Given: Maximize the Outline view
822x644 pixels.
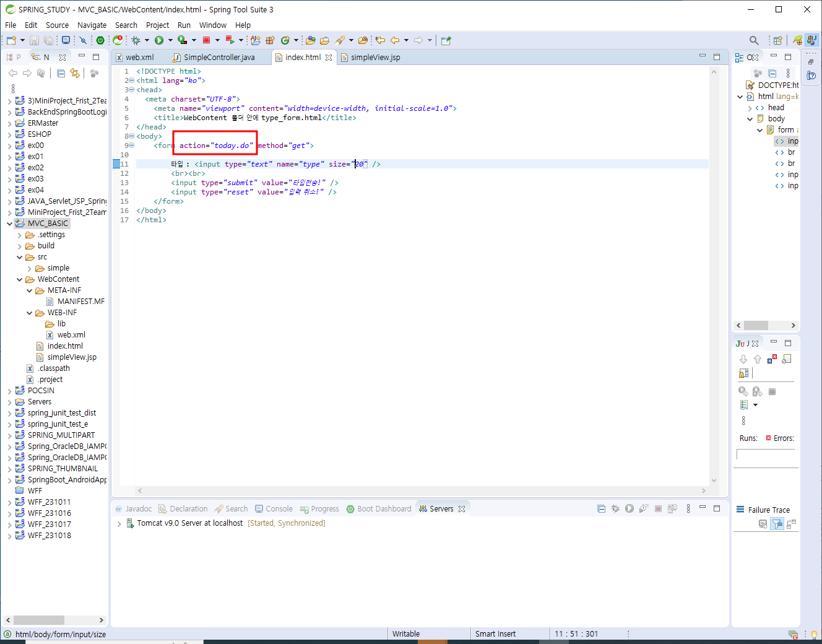Looking at the screenshot, I should 788,57.
